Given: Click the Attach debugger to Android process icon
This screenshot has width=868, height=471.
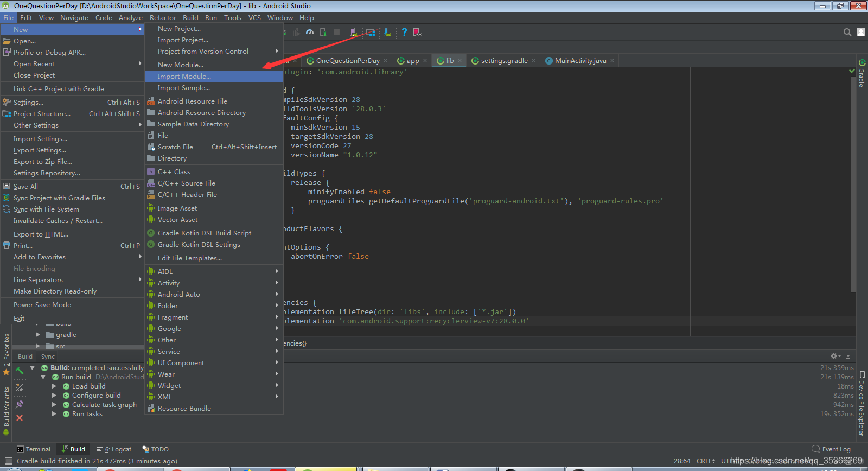Looking at the screenshot, I should [323, 33].
